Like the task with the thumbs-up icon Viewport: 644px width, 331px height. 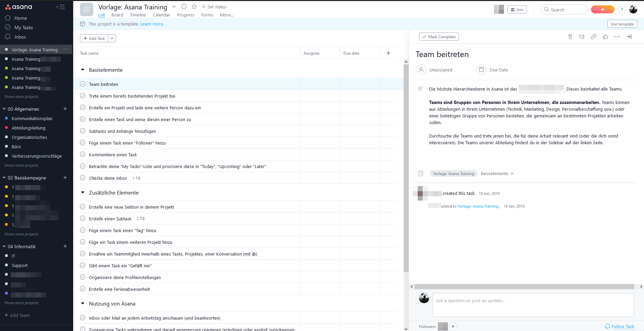pyautogui.click(x=605, y=37)
